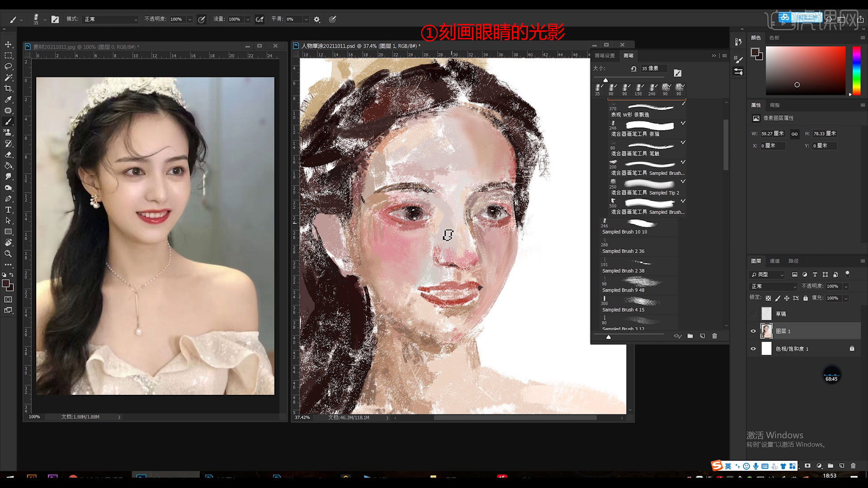868x488 pixels.
Task: Select the Paint Bucket tool
Action: click(x=8, y=165)
